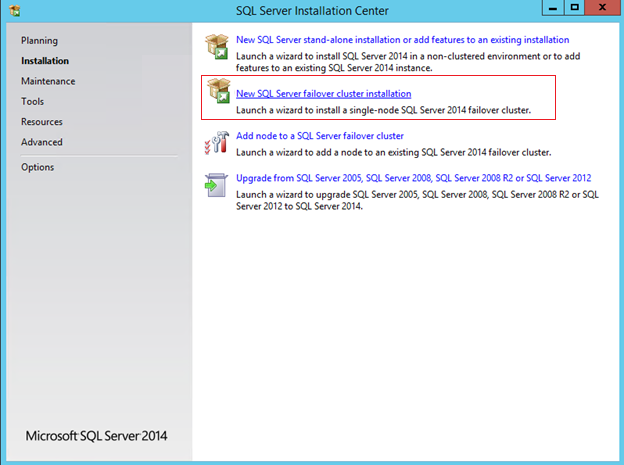Click Upgrade from SQL Server 2005 link
This screenshot has height=465, width=624.
point(413,178)
